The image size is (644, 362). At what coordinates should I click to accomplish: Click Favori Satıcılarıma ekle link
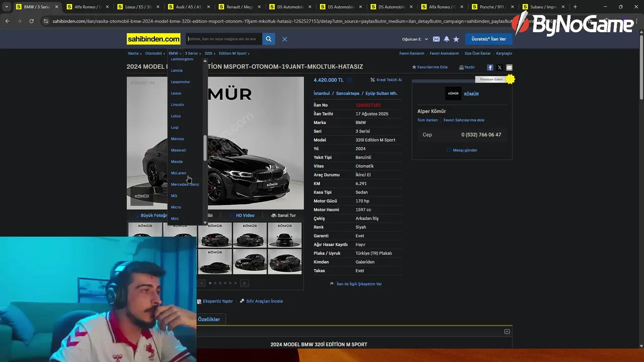pos(464,120)
